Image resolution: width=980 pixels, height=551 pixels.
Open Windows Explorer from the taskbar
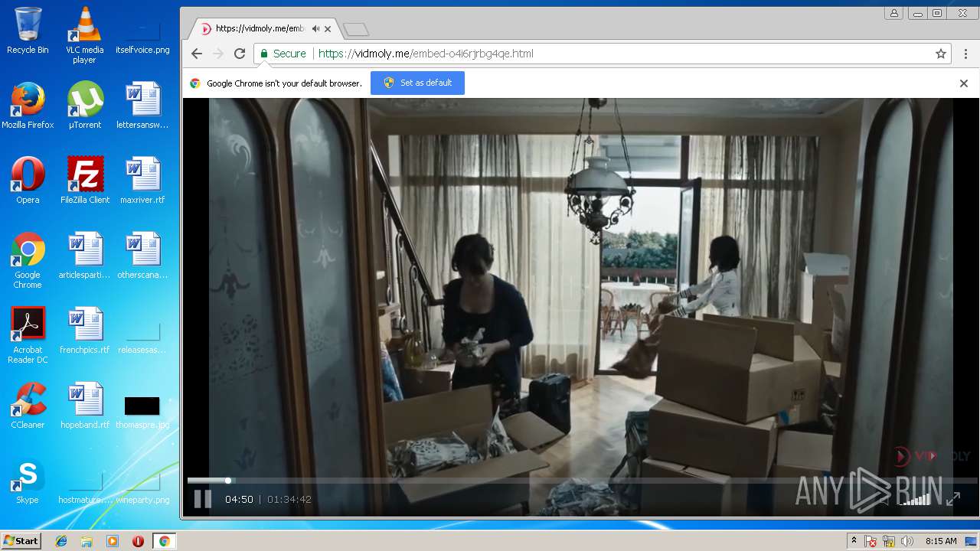tap(87, 541)
